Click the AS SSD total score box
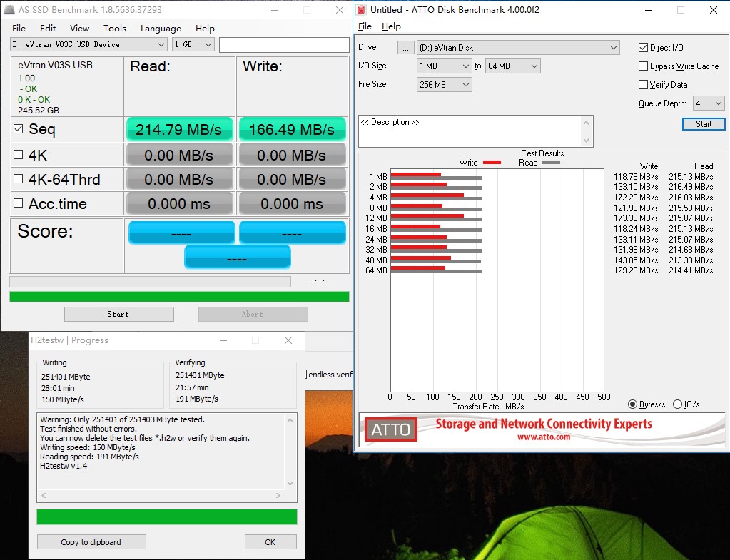Screen dimensions: 730x560 click(238, 258)
